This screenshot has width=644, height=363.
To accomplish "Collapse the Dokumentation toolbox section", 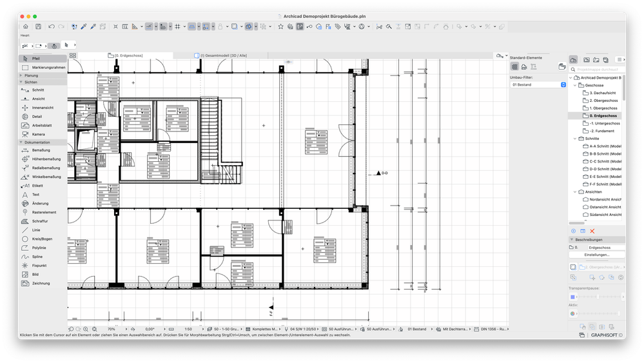I will [21, 142].
